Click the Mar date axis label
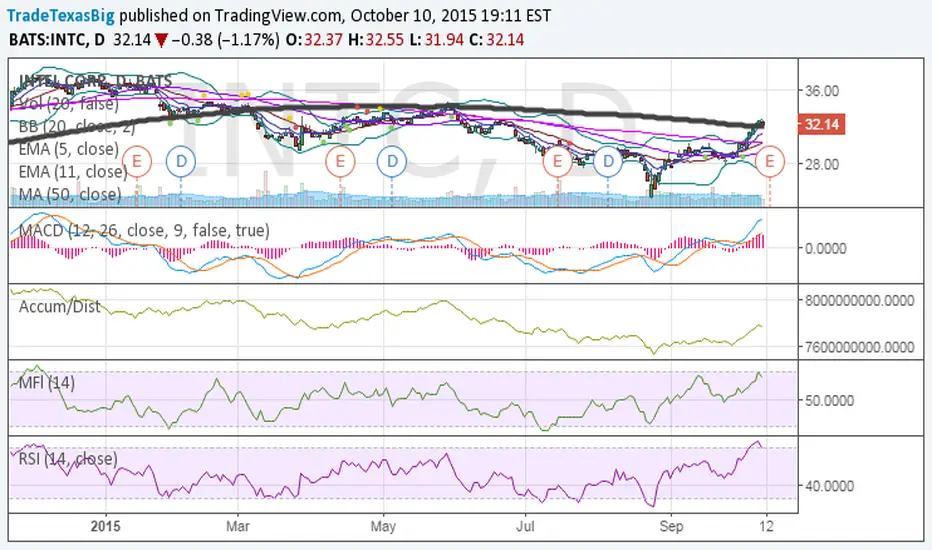This screenshot has height=550, width=932. [238, 527]
